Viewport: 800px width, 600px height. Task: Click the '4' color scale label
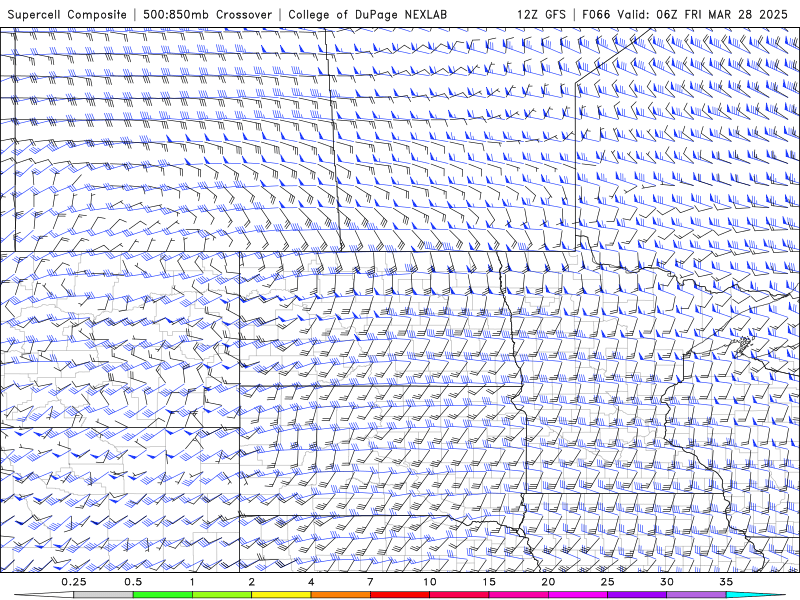coord(311,582)
